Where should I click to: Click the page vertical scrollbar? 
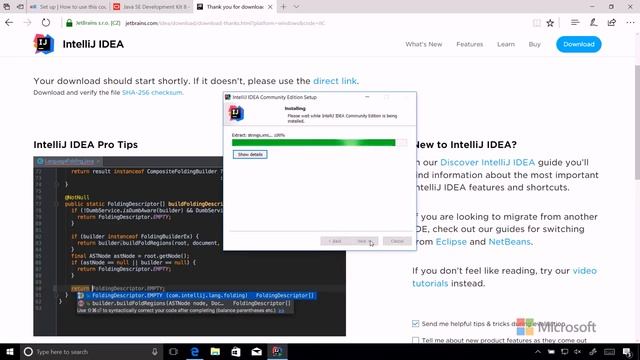click(637, 122)
